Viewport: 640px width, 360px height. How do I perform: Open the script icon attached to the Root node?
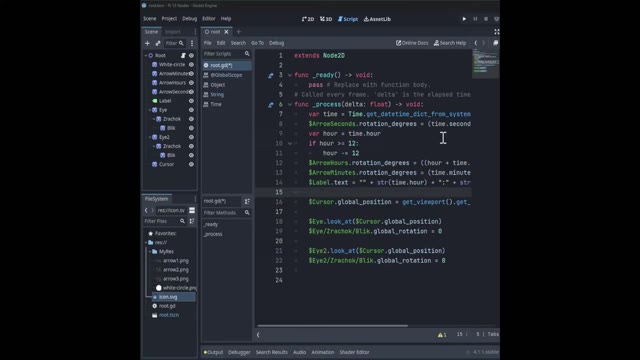coord(183,56)
